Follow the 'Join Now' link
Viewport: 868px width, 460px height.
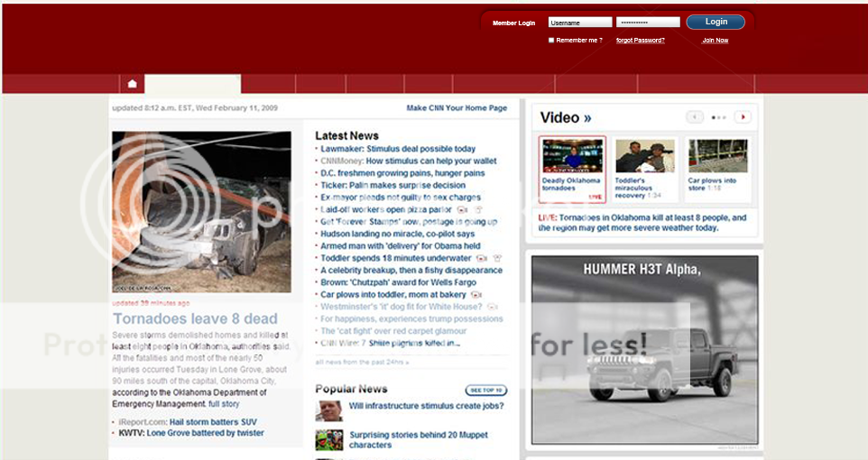coord(716,41)
